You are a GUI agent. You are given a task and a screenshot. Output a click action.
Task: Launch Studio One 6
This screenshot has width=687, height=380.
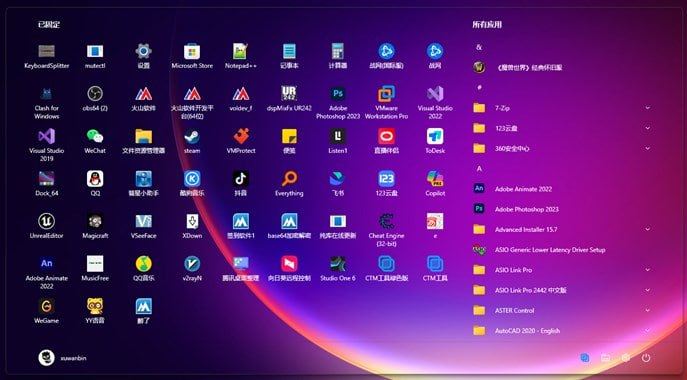pos(338,269)
